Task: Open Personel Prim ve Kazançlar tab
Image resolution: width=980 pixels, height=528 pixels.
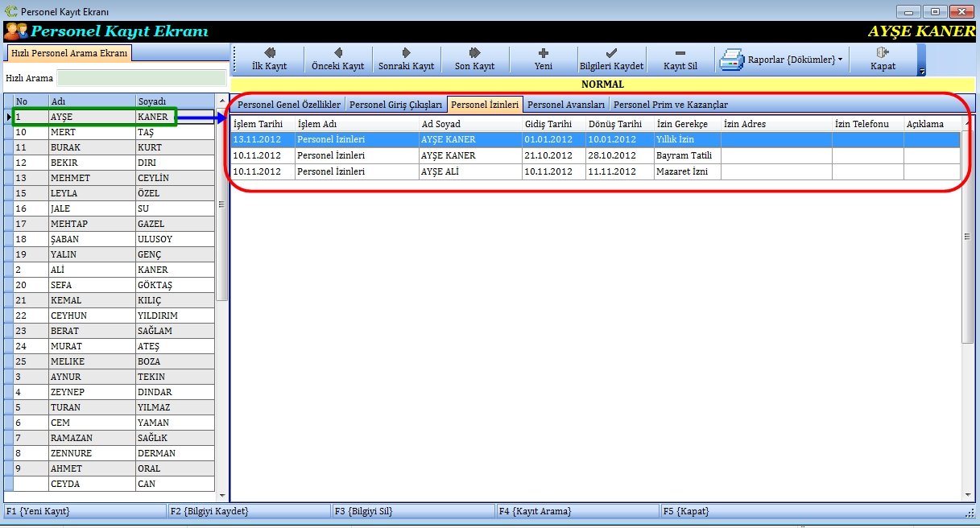Action: coord(671,105)
